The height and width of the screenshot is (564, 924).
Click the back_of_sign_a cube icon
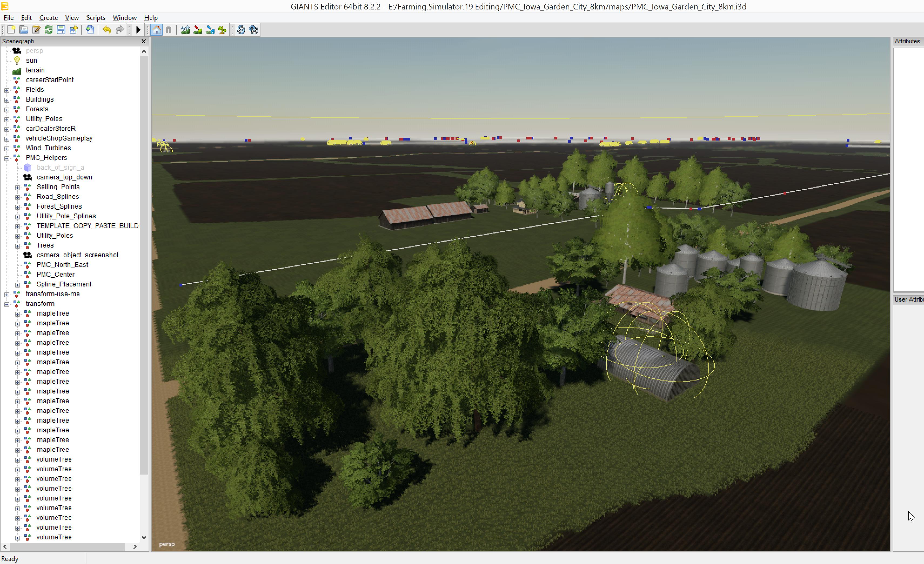click(x=28, y=168)
